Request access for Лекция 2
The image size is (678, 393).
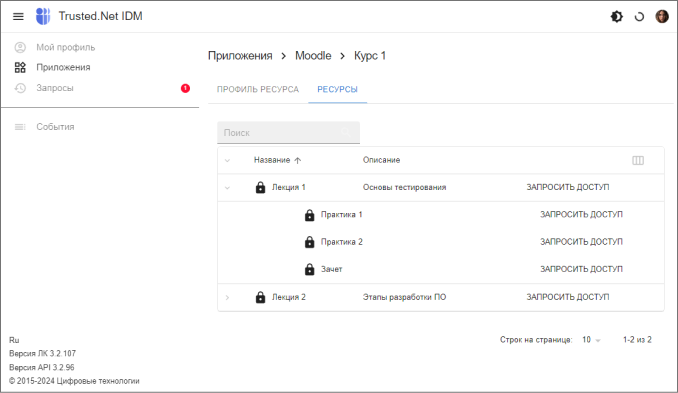(568, 297)
